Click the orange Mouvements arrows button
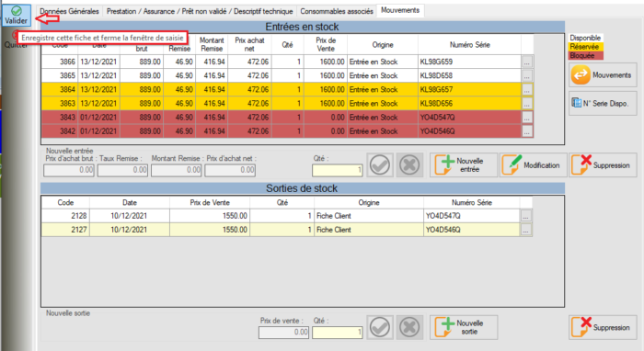The height and width of the screenshot is (351, 644). pyautogui.click(x=603, y=75)
